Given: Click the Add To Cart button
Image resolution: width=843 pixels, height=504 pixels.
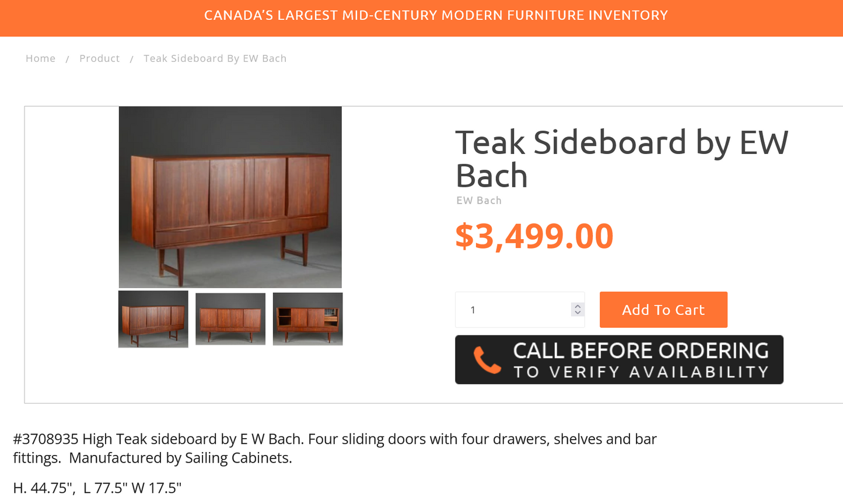Looking at the screenshot, I should [x=663, y=309].
